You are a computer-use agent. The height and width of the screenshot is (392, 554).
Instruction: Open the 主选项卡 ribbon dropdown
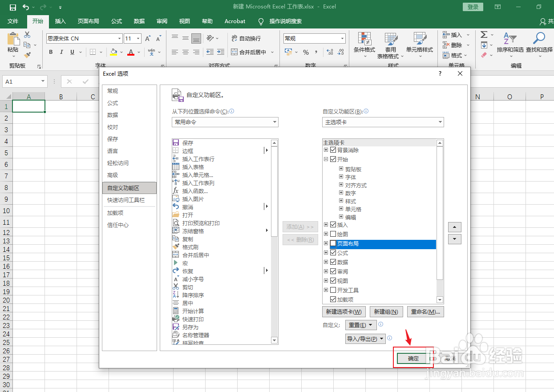point(383,122)
